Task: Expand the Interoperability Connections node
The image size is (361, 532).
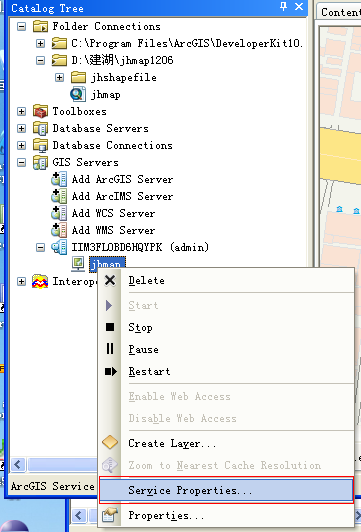Action: (21, 281)
